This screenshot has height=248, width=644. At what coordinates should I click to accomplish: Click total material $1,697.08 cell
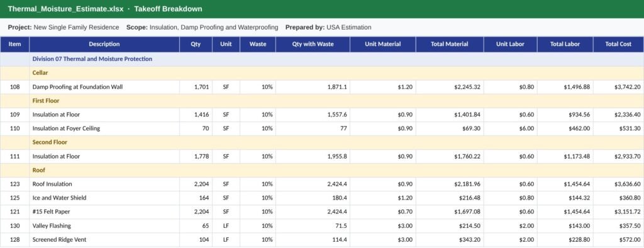click(450, 212)
